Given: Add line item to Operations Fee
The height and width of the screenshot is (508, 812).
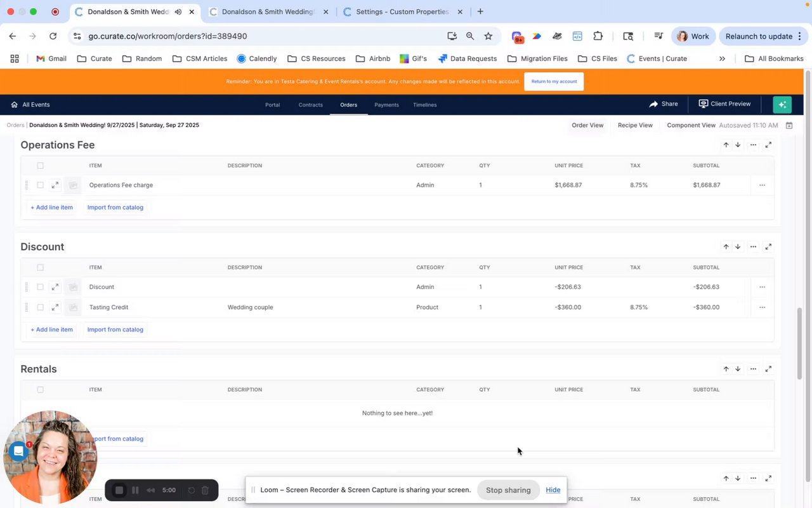Looking at the screenshot, I should click(x=51, y=207).
